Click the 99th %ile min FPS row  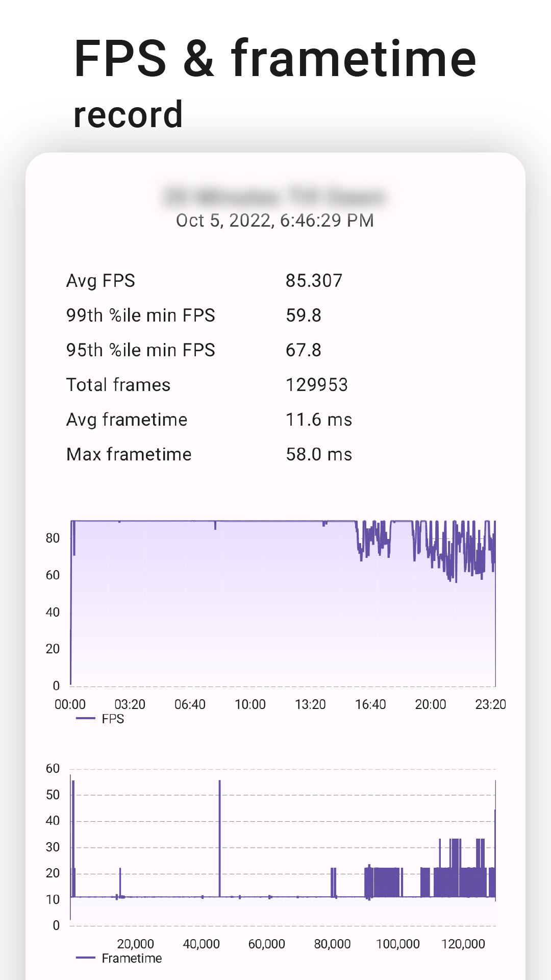point(140,315)
